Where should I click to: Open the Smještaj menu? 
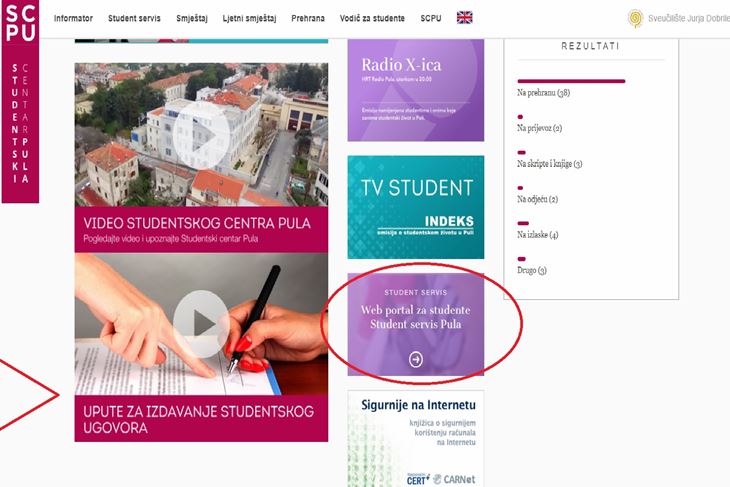pyautogui.click(x=192, y=19)
